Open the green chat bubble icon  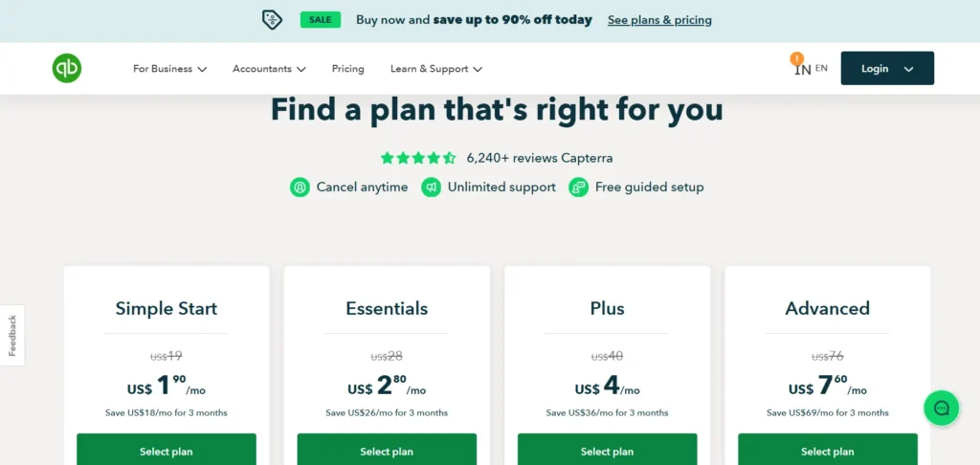tap(942, 409)
